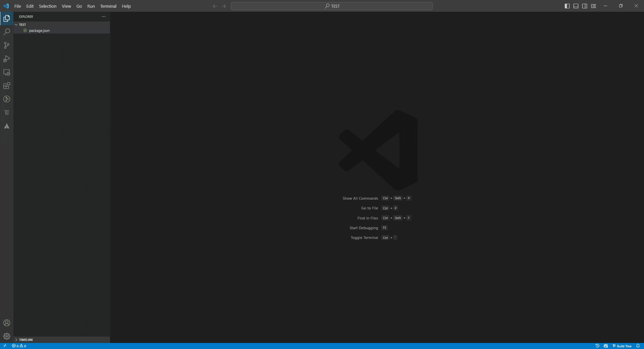Open the Accounts menu in the activity bar
The image size is (644, 349).
click(7, 323)
